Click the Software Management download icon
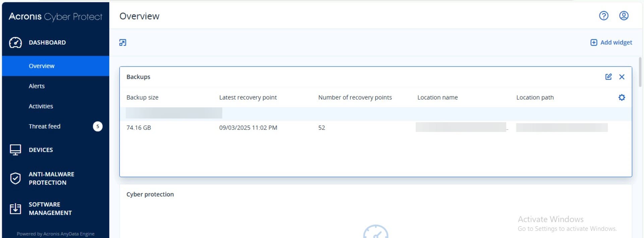Image resolution: width=644 pixels, height=238 pixels. 15,208
